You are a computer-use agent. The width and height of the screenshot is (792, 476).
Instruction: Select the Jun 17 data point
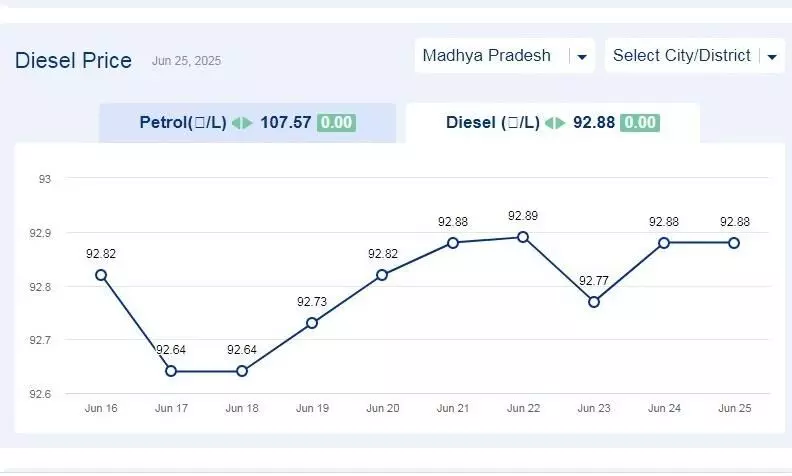[x=171, y=371]
